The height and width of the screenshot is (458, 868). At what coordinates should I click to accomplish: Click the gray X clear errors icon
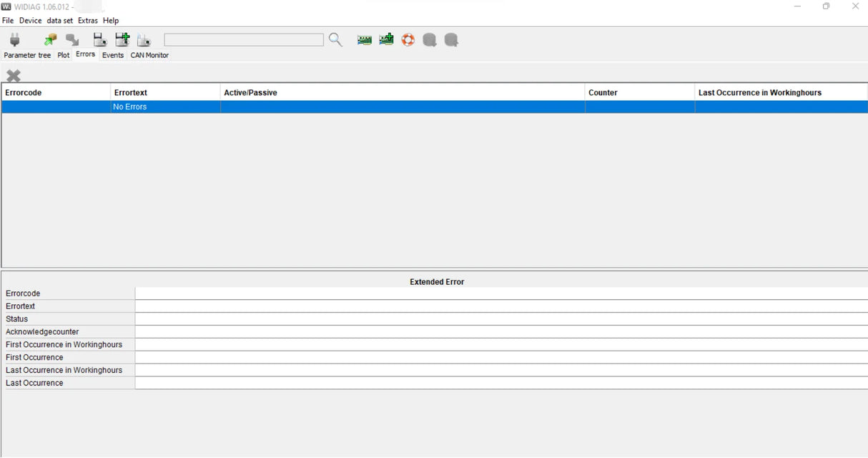[14, 76]
